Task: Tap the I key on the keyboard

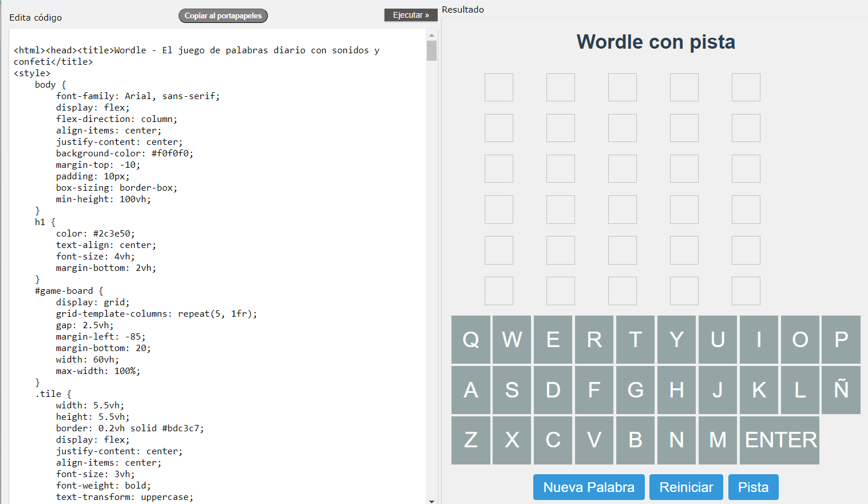Action: coord(759,340)
